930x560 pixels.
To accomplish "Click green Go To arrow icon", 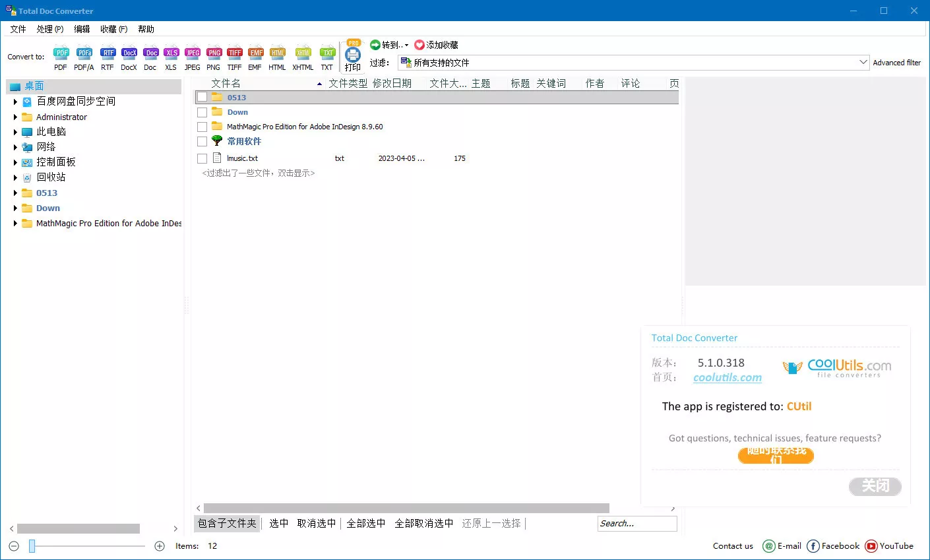I will tap(375, 45).
